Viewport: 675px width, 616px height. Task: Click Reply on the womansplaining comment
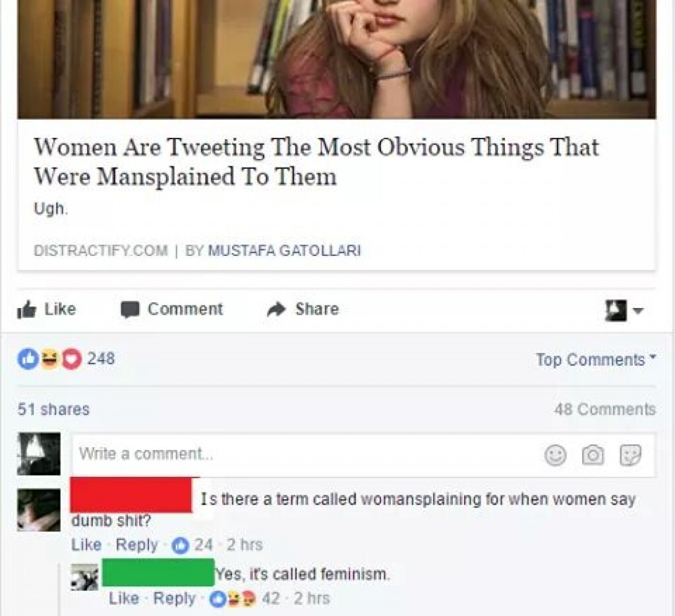pos(137,545)
